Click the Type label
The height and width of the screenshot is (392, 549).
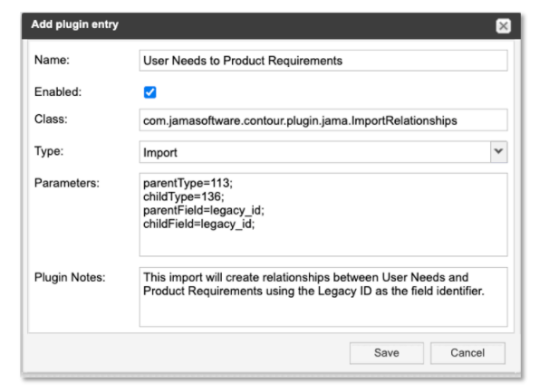(49, 151)
